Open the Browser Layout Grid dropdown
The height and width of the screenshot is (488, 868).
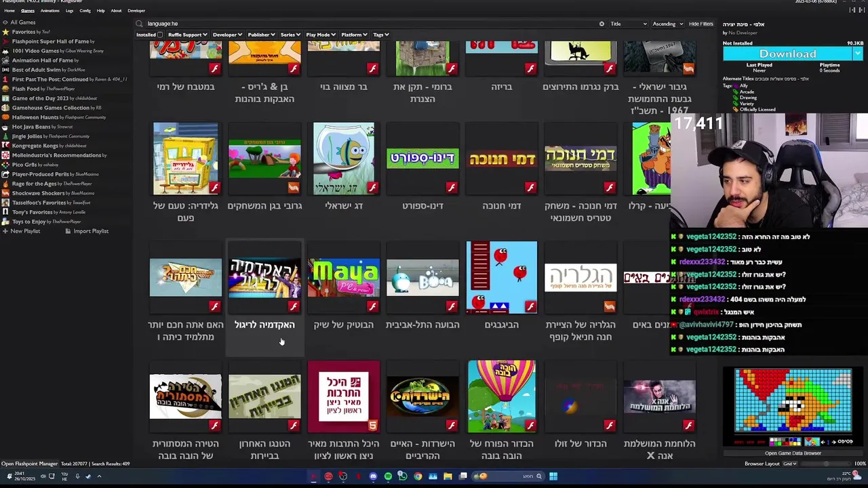[790, 464]
